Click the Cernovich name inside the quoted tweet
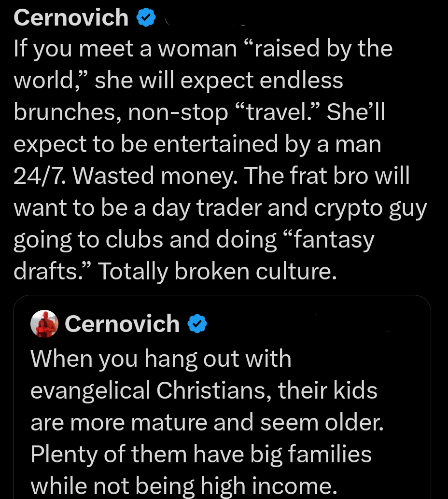The width and height of the screenshot is (448, 499). tap(122, 324)
